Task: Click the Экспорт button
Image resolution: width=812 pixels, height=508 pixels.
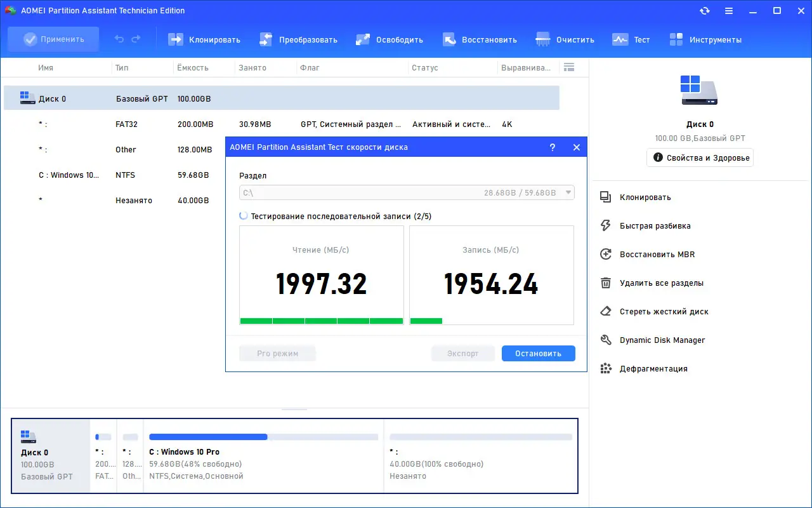Action: point(463,353)
